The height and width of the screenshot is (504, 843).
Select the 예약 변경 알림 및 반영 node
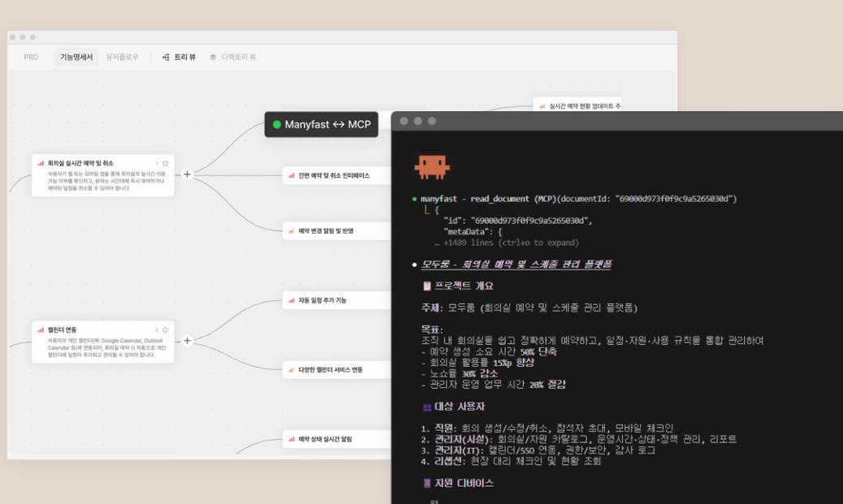coord(336,231)
